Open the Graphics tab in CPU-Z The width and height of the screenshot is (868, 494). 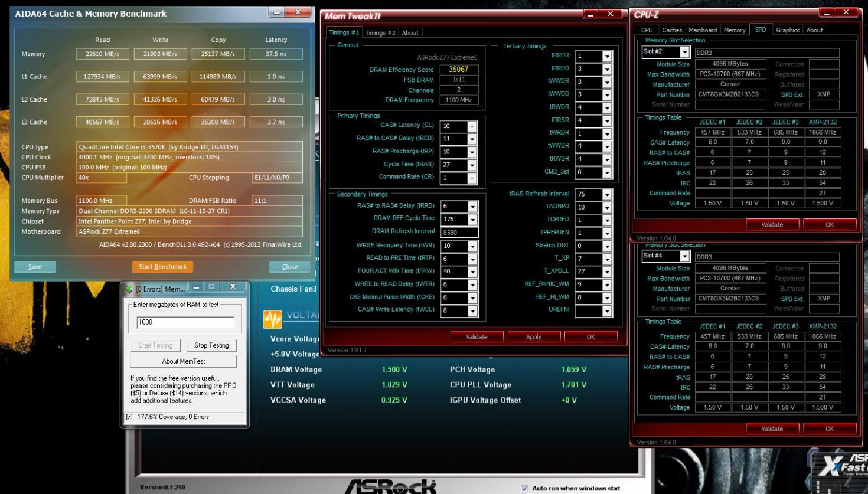[x=788, y=30]
